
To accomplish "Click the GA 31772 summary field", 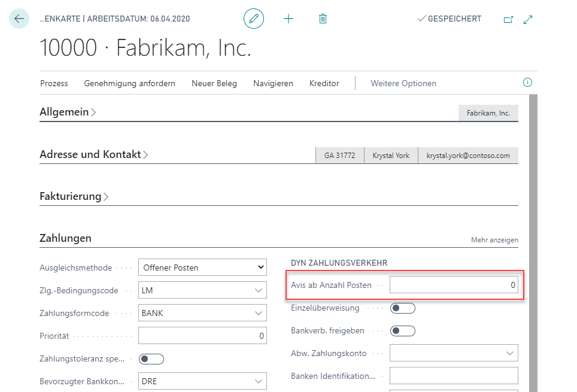I will coord(339,156).
